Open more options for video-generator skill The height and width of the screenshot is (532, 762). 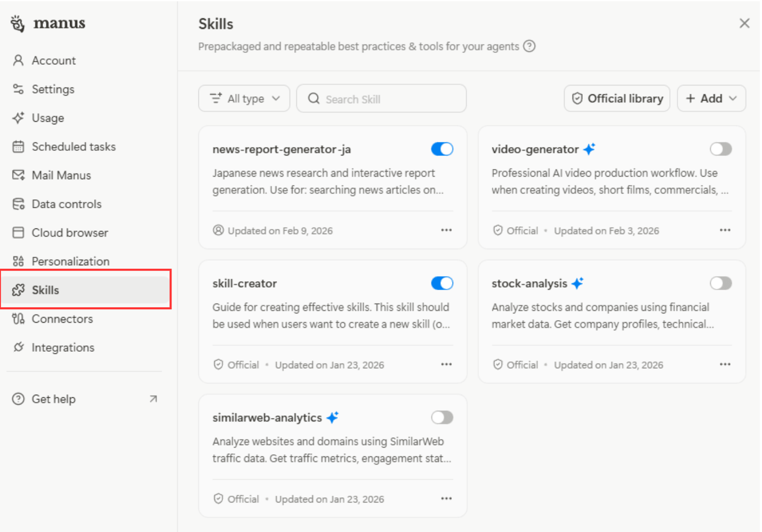point(725,230)
